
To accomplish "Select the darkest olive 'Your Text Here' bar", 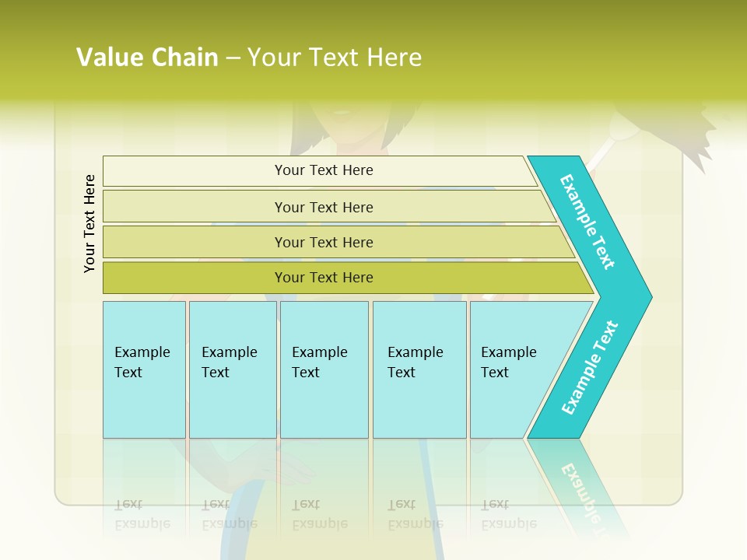I will 348,278.
